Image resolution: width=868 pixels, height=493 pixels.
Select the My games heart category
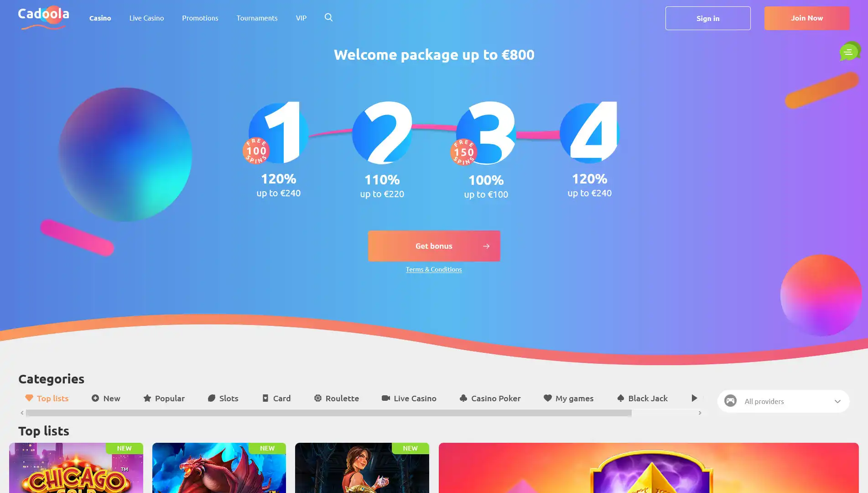tap(568, 398)
